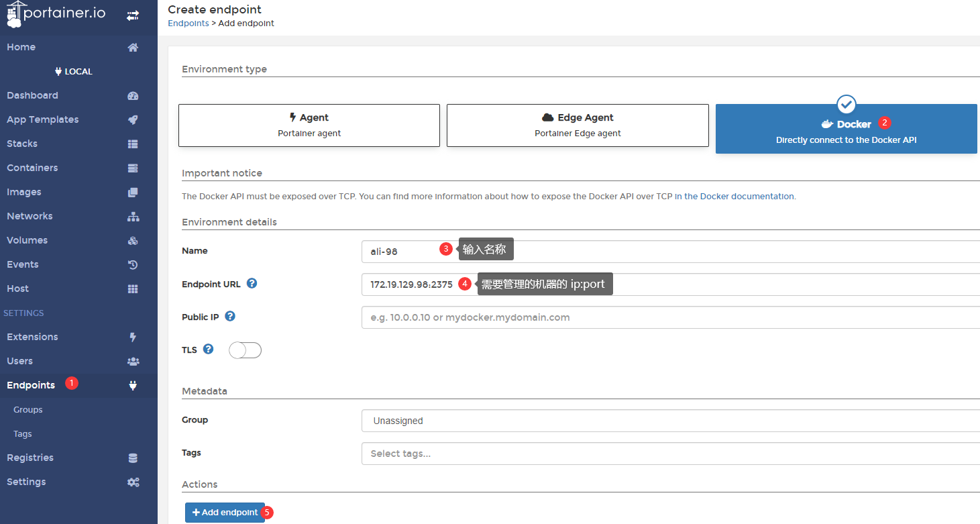Image resolution: width=980 pixels, height=524 pixels.
Task: Open Networks in the sidebar
Action: [x=78, y=216]
